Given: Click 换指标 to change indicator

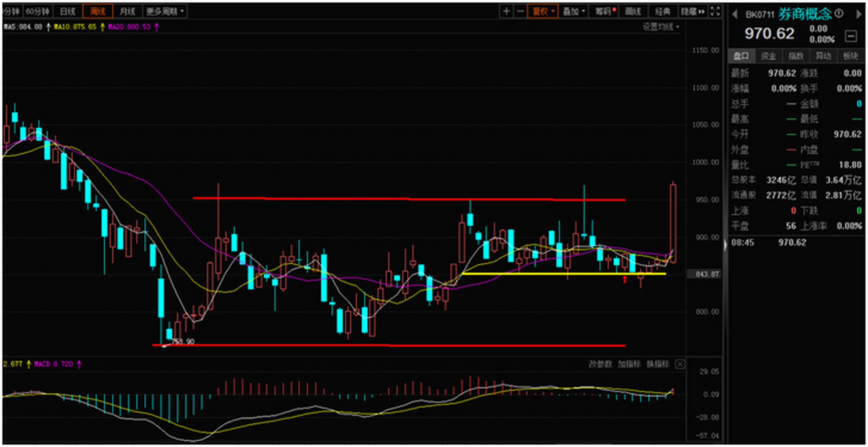Looking at the screenshot, I should point(658,364).
